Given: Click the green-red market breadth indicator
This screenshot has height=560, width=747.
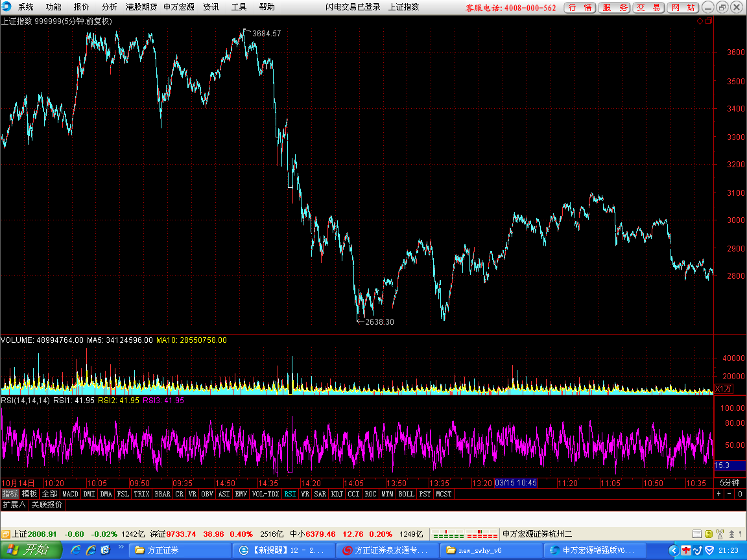Looking at the screenshot, I should [x=465, y=534].
